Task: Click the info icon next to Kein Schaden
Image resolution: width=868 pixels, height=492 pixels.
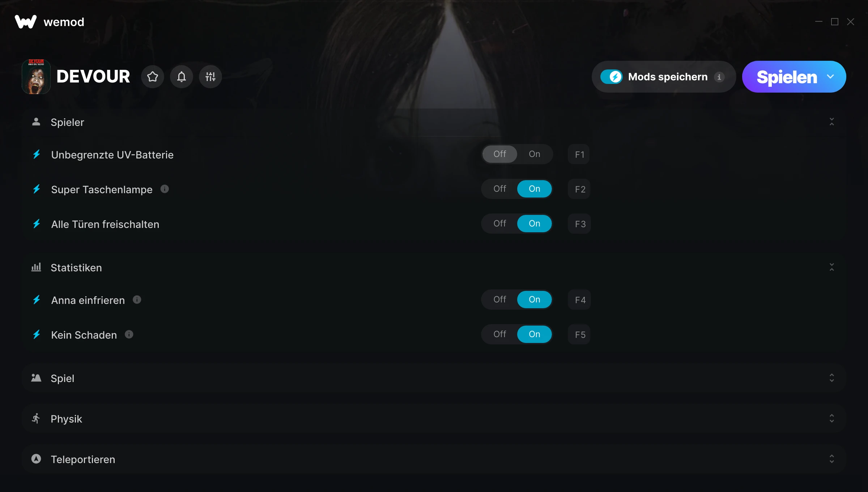Action: click(x=129, y=334)
